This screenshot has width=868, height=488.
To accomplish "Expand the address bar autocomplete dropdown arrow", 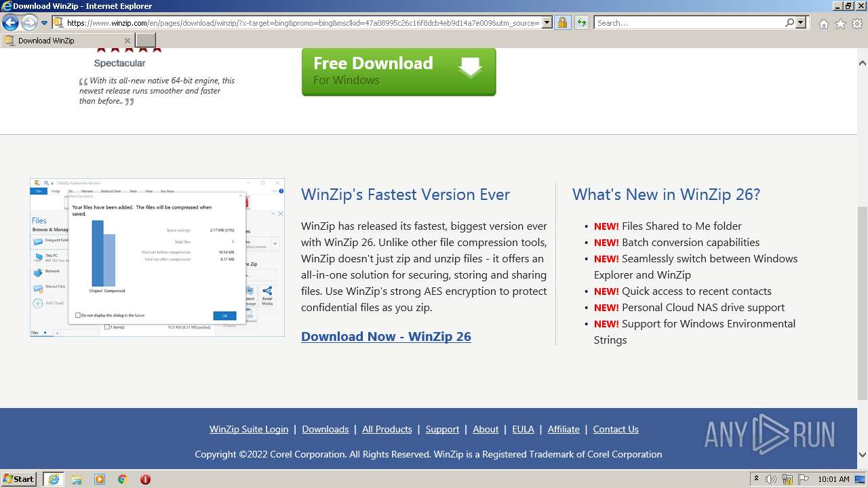I will [547, 22].
